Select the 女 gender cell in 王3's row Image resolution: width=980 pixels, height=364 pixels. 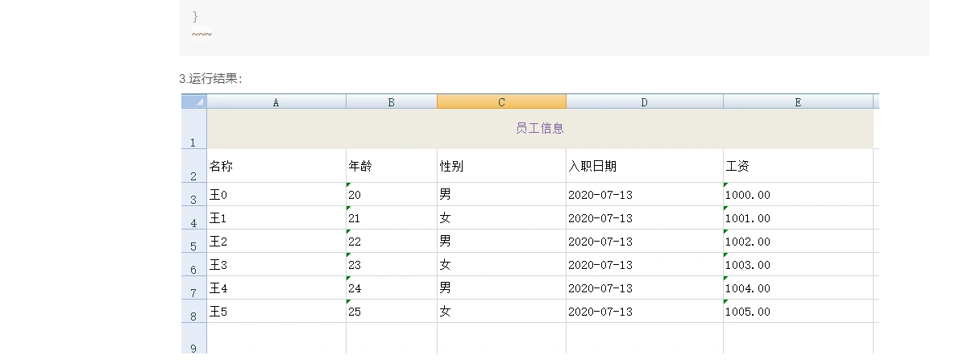pos(501,265)
